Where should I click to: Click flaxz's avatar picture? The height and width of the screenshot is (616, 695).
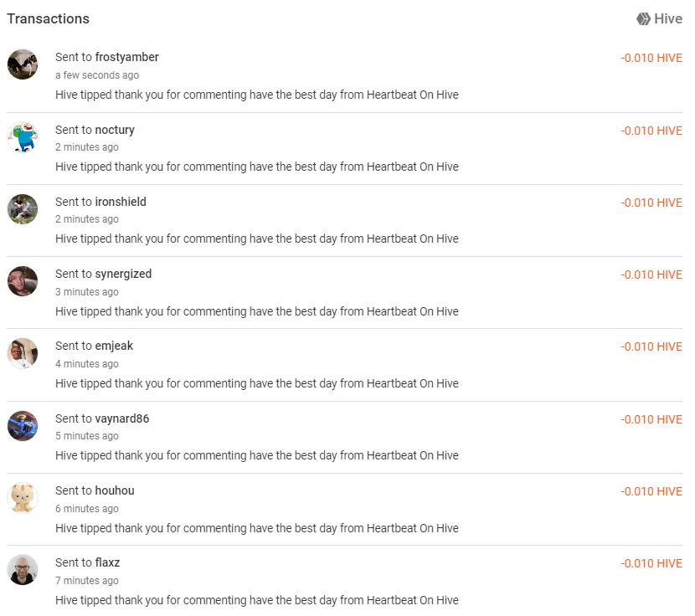click(23, 570)
